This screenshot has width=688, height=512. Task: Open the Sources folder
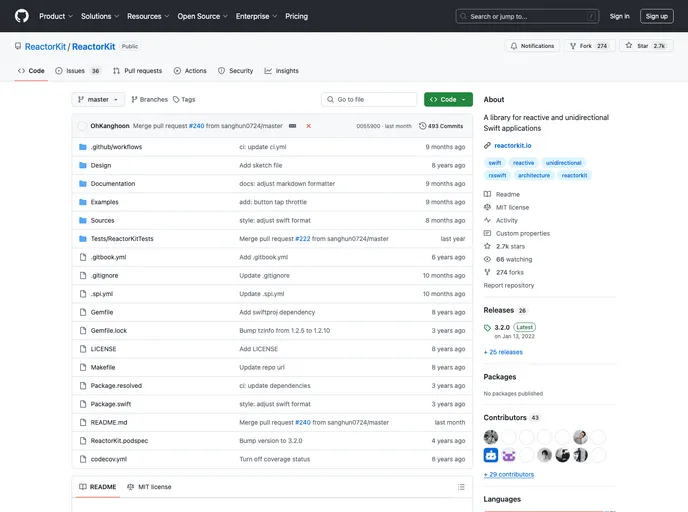[x=102, y=221]
